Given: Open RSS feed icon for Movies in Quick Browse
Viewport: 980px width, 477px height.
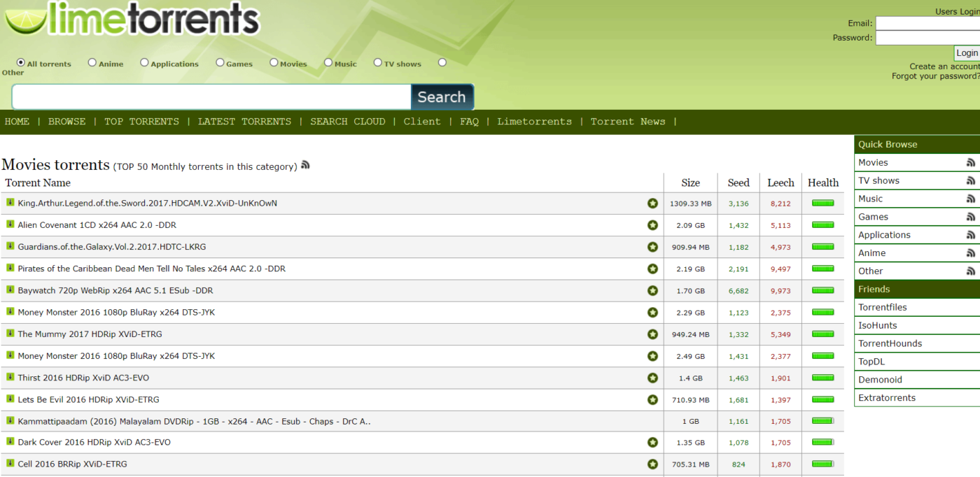Looking at the screenshot, I should [971, 162].
